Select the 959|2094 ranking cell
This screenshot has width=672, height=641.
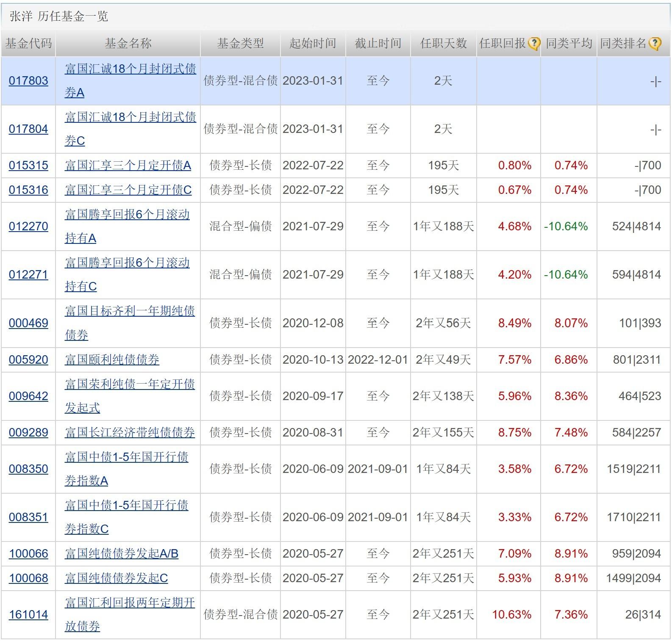coord(636,554)
